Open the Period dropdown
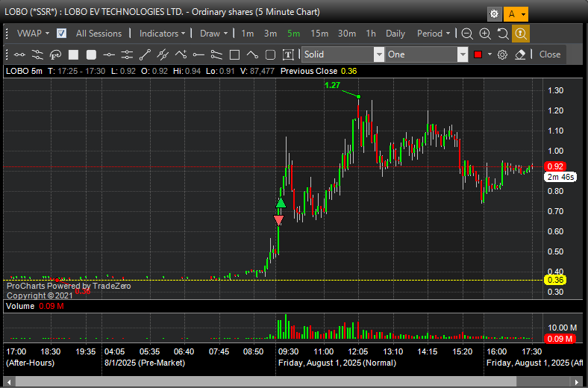This screenshot has height=388, width=588. [433, 34]
